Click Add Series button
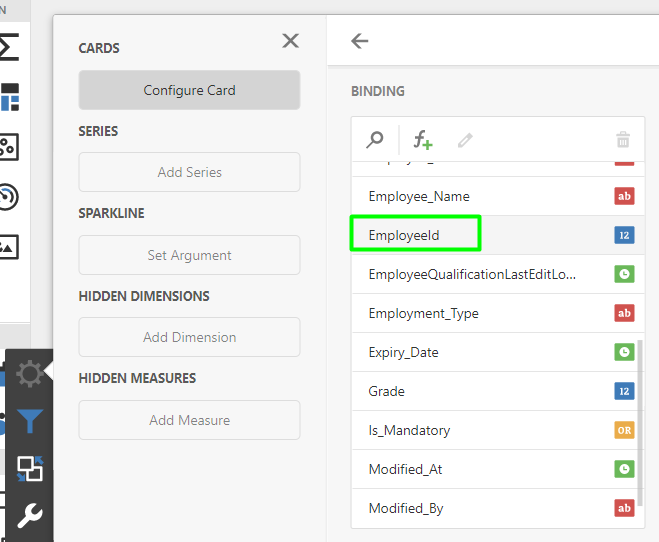Image resolution: width=659 pixels, height=542 pixels. coord(189,172)
